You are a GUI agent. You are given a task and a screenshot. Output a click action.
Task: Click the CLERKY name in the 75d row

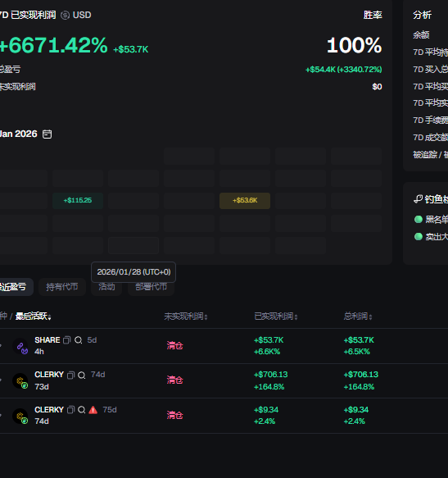click(49, 410)
